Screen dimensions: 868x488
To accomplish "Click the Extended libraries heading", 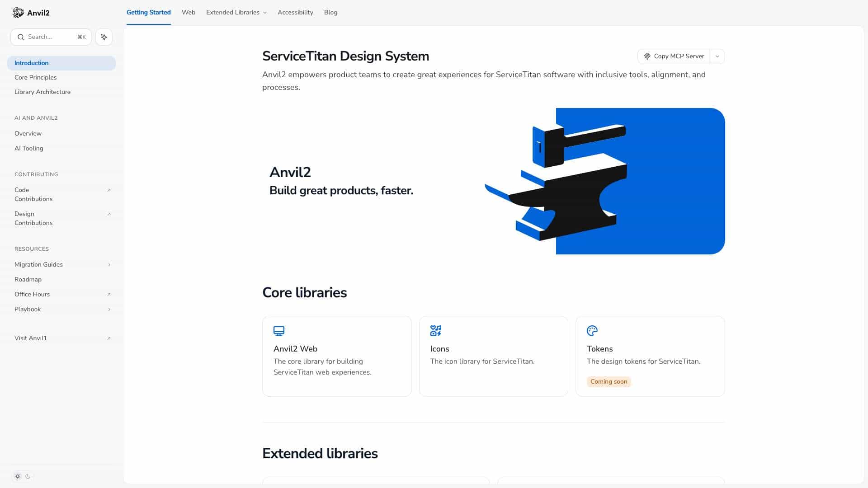I will (x=320, y=454).
